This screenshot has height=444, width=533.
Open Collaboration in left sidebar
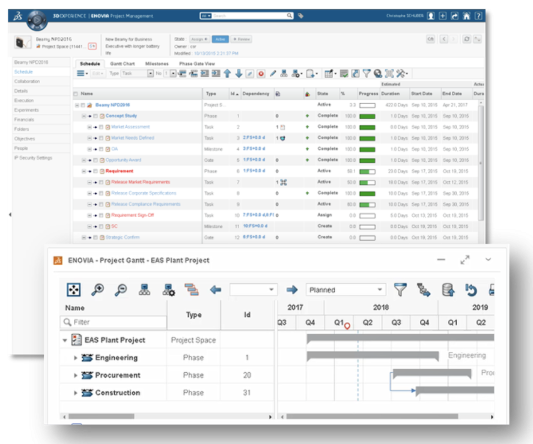tap(27, 81)
